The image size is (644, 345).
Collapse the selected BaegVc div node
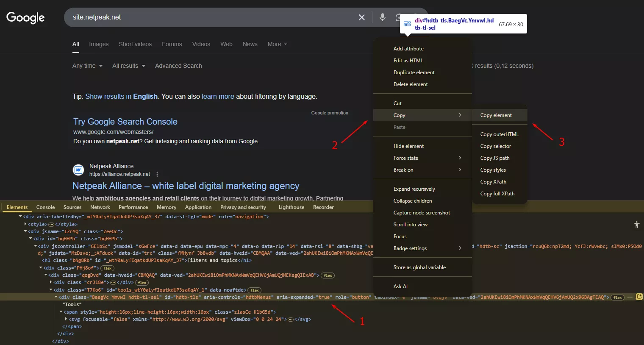[56, 297]
